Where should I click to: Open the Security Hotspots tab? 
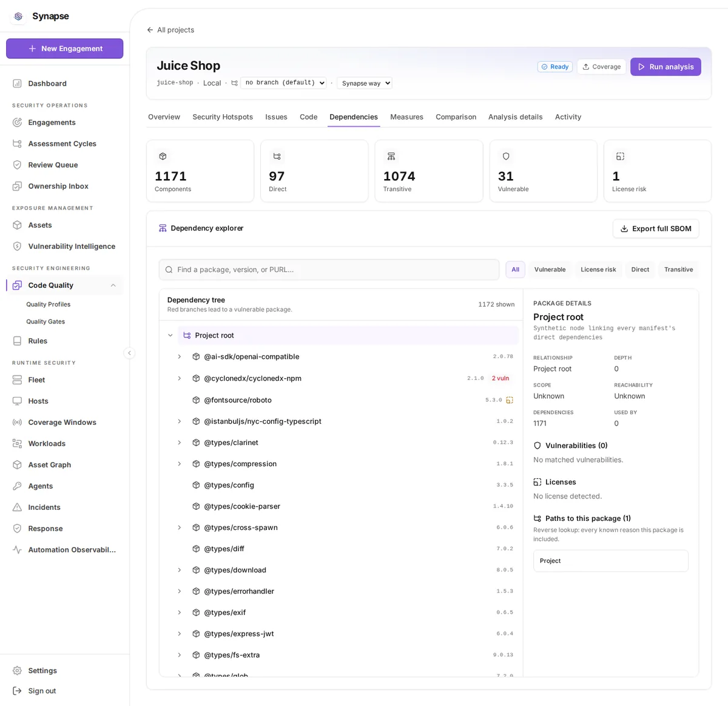coord(223,117)
